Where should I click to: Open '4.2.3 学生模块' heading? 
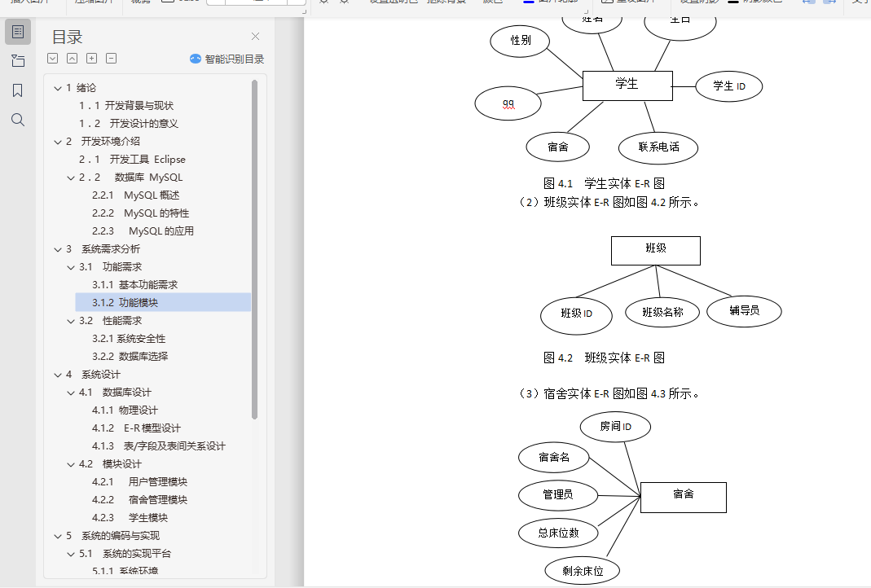(x=130, y=517)
